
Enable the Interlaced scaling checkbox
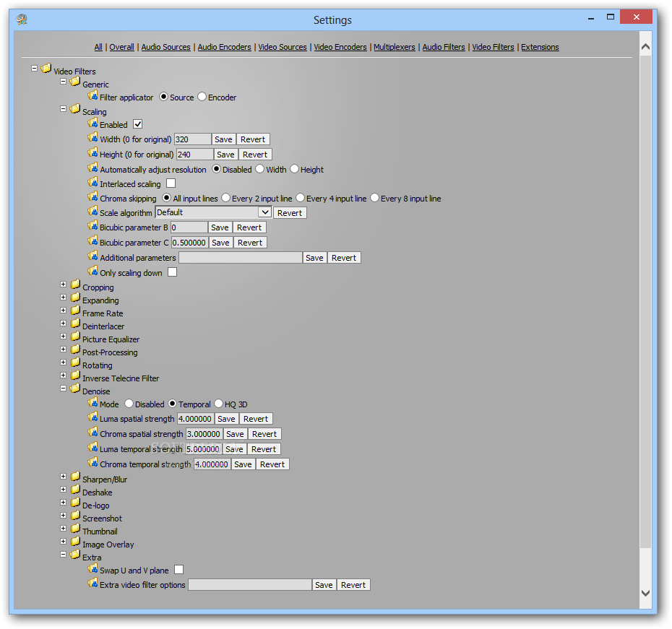pyautogui.click(x=171, y=183)
